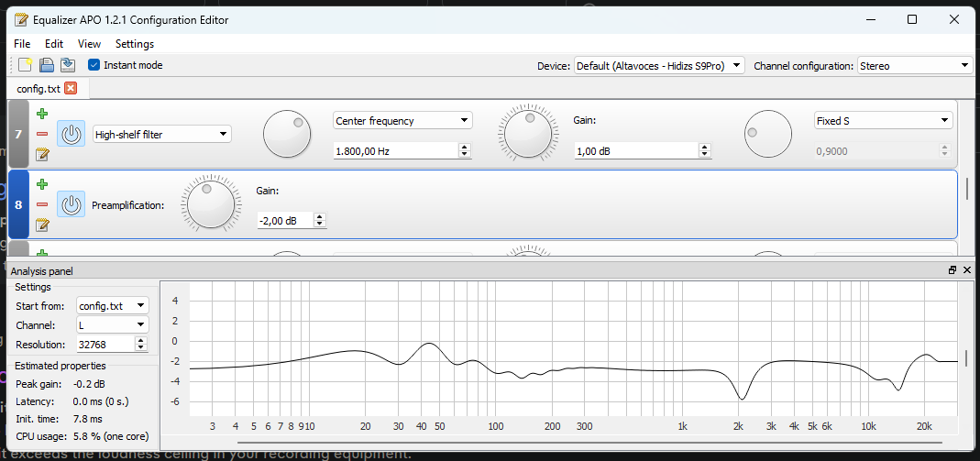This screenshot has width=980, height=461.
Task: Click the 1.800,00 Hz frequency field
Action: click(x=396, y=150)
